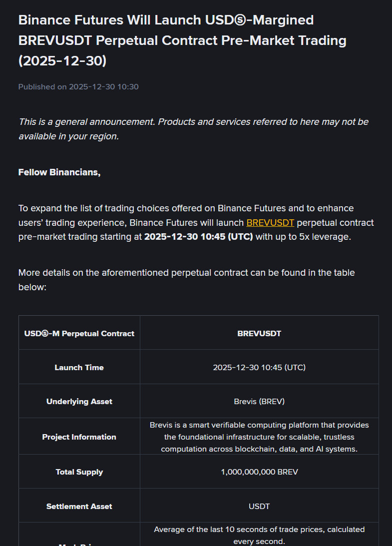Click the "1,000,000,000 BREV" supply value
Image resolution: width=392 pixels, height=546 pixels.
[x=259, y=472]
